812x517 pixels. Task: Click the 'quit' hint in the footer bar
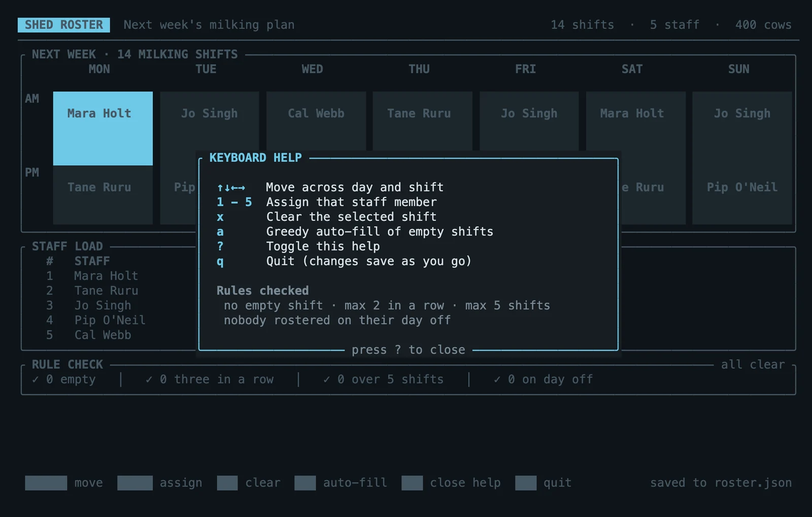tap(544, 483)
